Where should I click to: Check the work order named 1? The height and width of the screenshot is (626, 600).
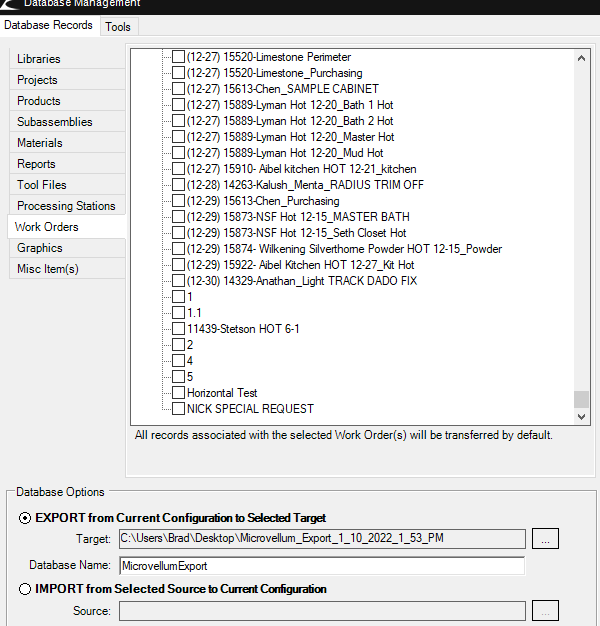pyautogui.click(x=178, y=296)
